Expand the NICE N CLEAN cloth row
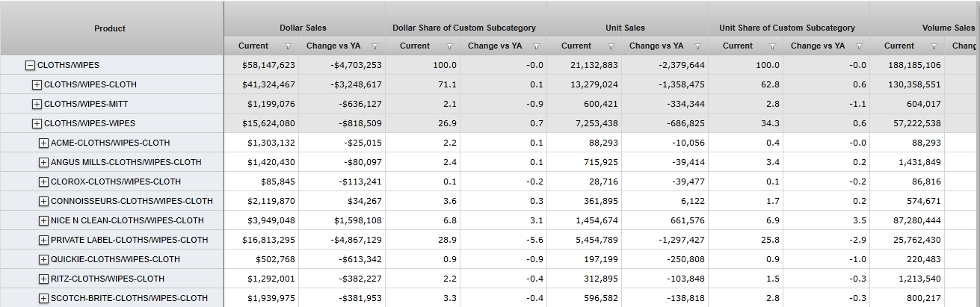The height and width of the screenshot is (307, 980). [43, 220]
